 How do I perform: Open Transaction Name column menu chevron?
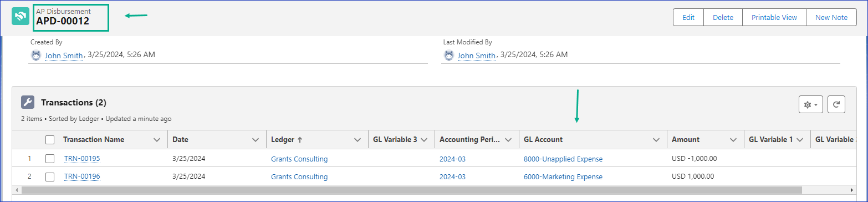click(x=157, y=140)
